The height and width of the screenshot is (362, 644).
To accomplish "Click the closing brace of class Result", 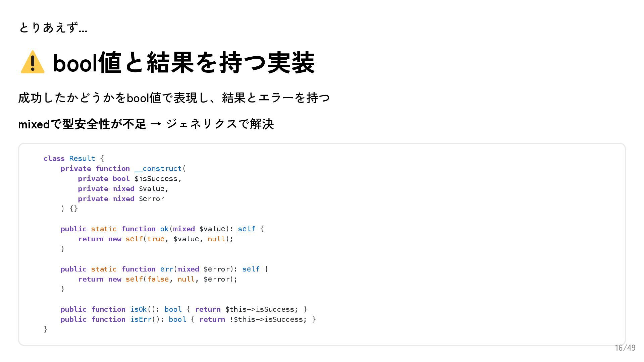I will (x=46, y=329).
